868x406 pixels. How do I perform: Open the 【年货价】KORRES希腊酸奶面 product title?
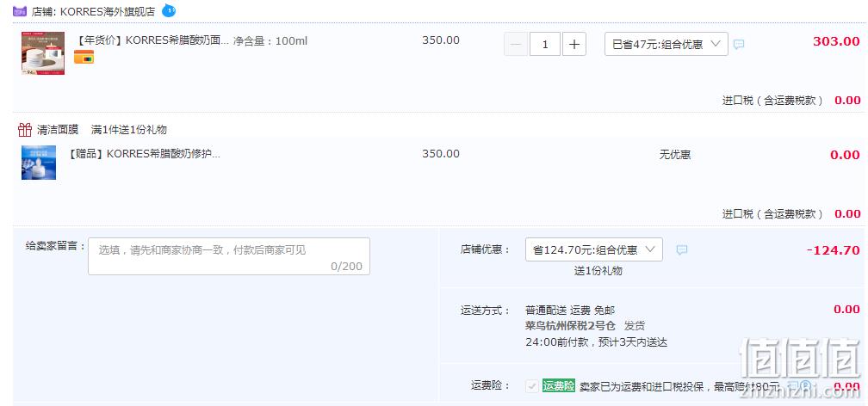tap(152, 40)
